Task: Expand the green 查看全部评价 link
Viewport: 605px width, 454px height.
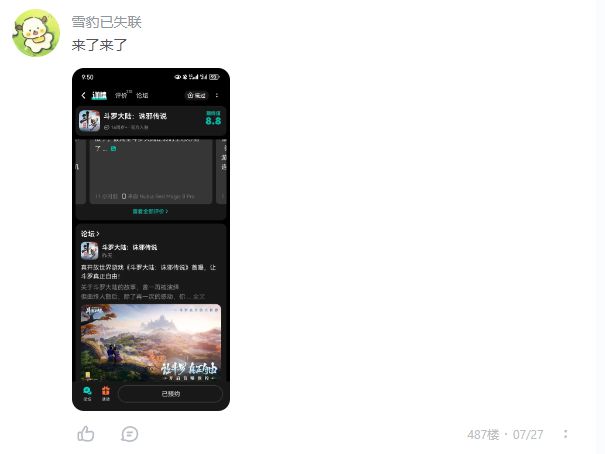Action: (x=150, y=211)
